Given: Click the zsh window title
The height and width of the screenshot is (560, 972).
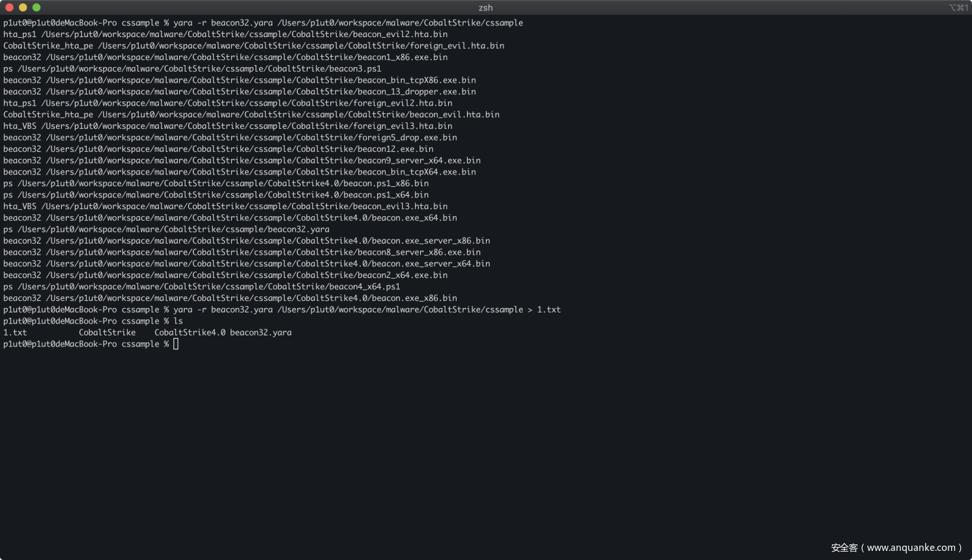Looking at the screenshot, I should pos(485,8).
